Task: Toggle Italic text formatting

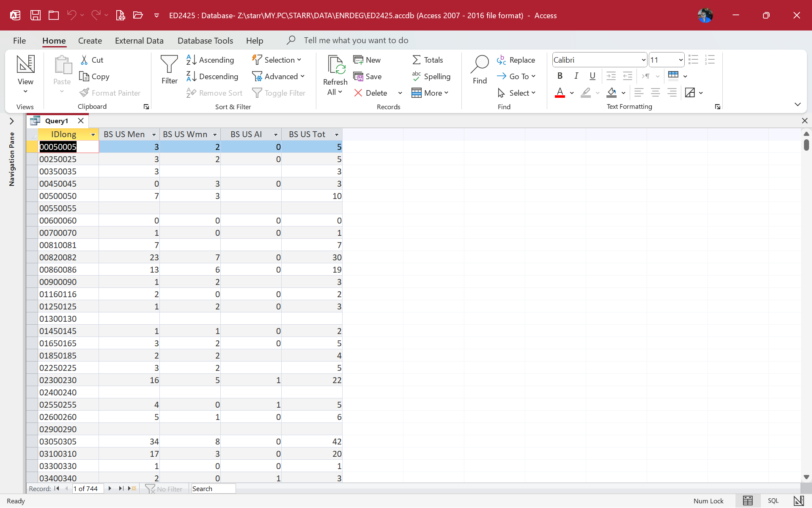Action: tap(576, 76)
